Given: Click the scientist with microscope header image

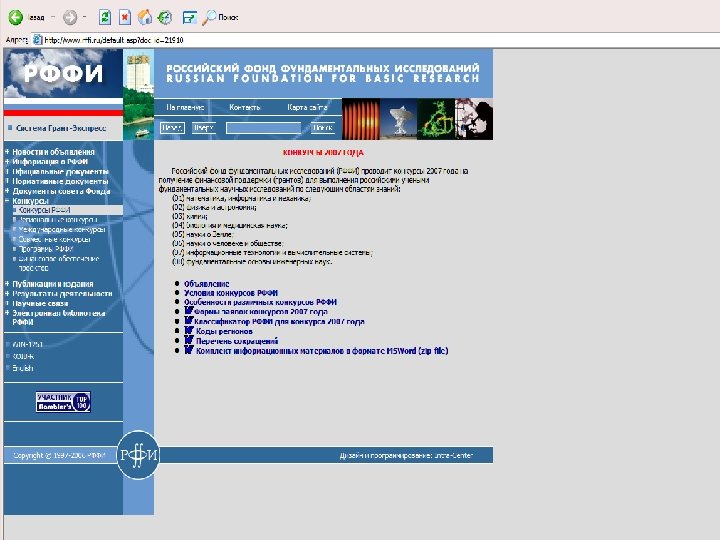Looking at the screenshot, I should (x=474, y=119).
